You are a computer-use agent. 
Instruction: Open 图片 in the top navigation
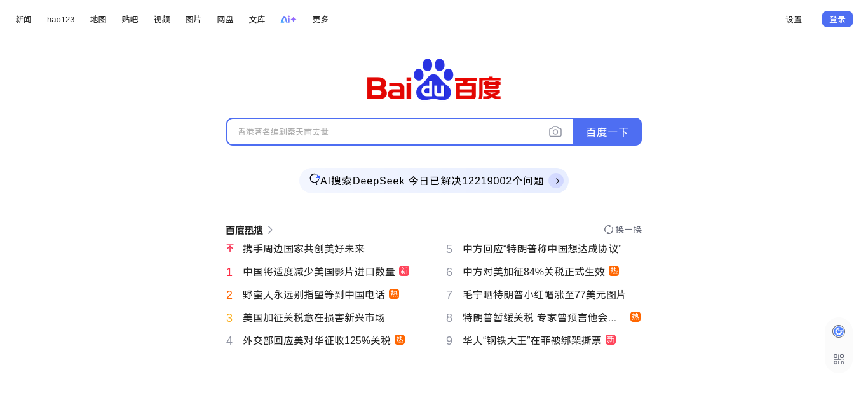click(x=193, y=19)
